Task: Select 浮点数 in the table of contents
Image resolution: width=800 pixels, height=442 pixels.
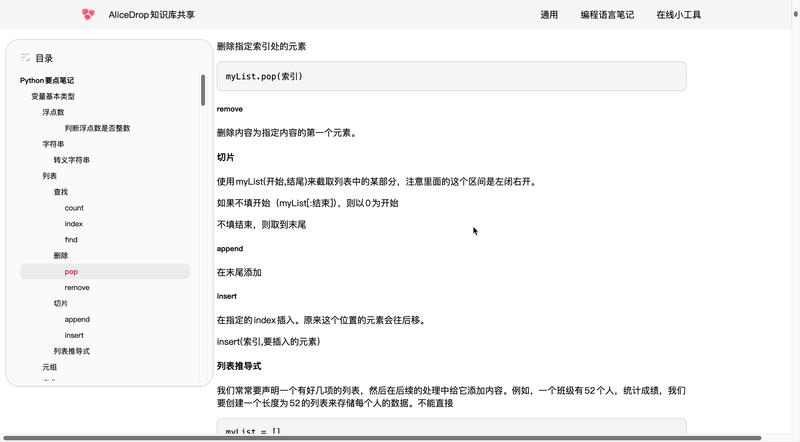Action: pyautogui.click(x=53, y=112)
